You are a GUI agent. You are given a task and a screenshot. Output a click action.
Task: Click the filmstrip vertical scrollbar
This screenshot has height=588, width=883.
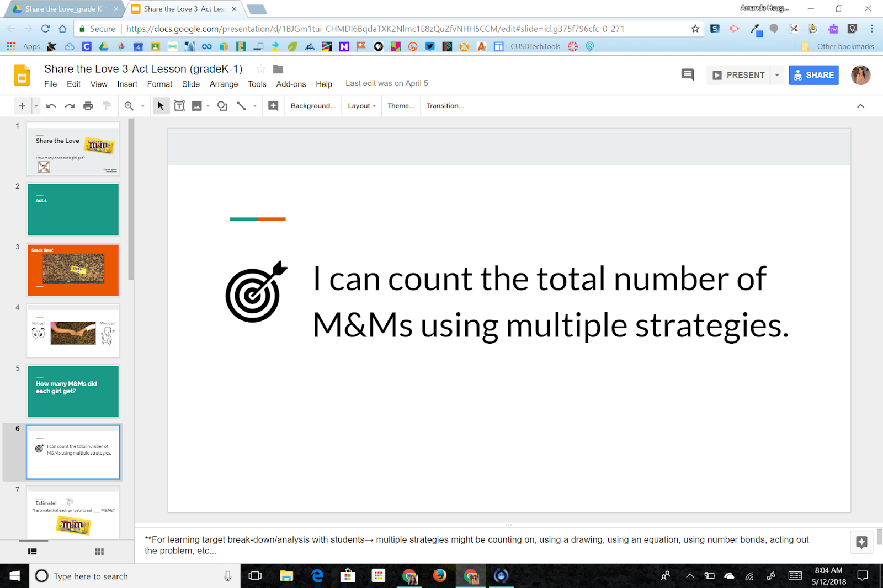click(x=131, y=200)
